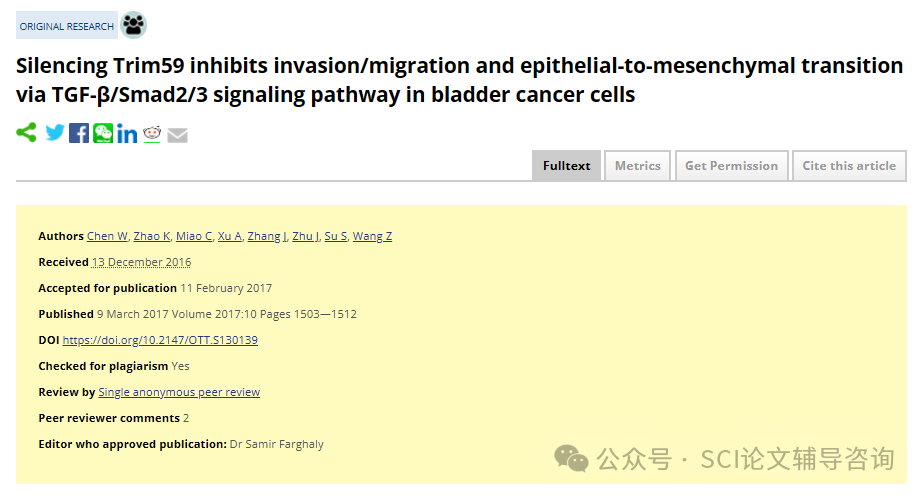924x496 pixels.
Task: Open author Chen W link
Action: [x=107, y=236]
